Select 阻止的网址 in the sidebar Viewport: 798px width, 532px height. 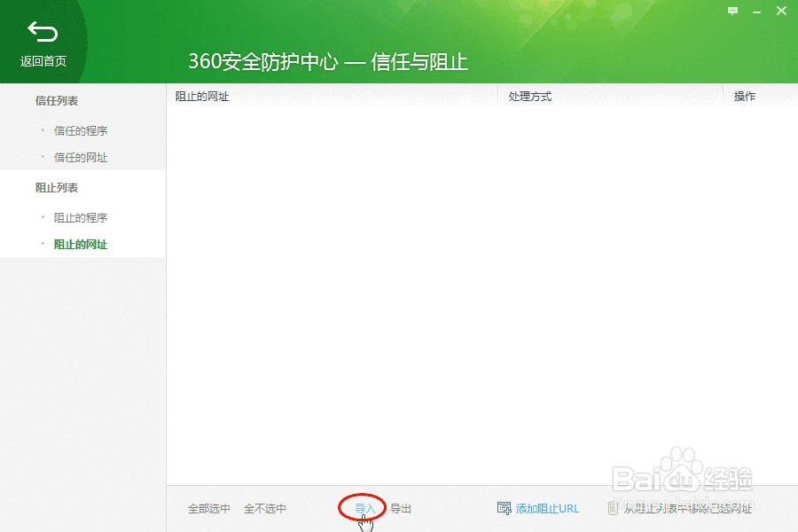(x=81, y=245)
